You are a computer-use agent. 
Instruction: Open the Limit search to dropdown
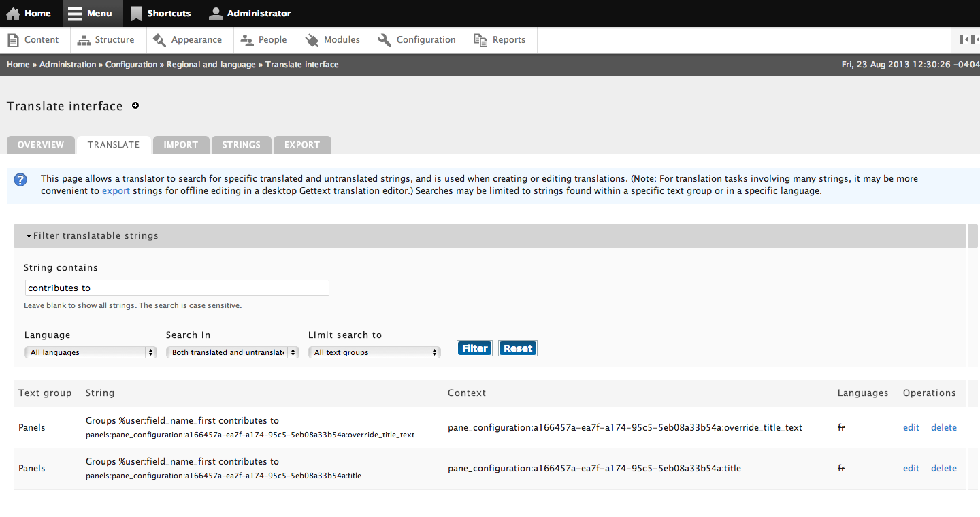pyautogui.click(x=374, y=352)
